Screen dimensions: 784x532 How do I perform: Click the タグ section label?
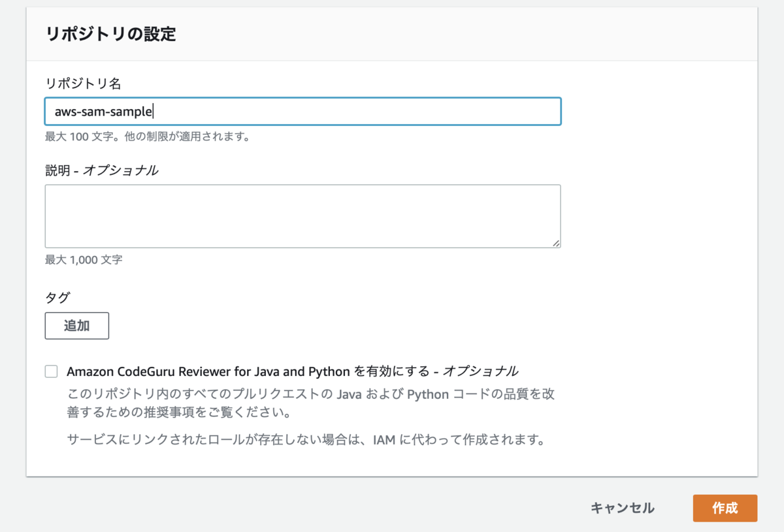coord(57,298)
